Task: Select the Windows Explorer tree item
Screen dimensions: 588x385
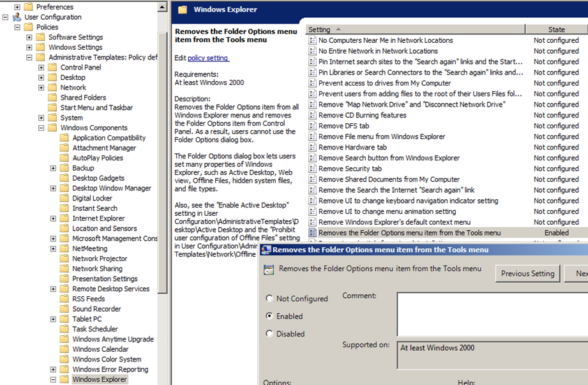Action: pyautogui.click(x=100, y=379)
